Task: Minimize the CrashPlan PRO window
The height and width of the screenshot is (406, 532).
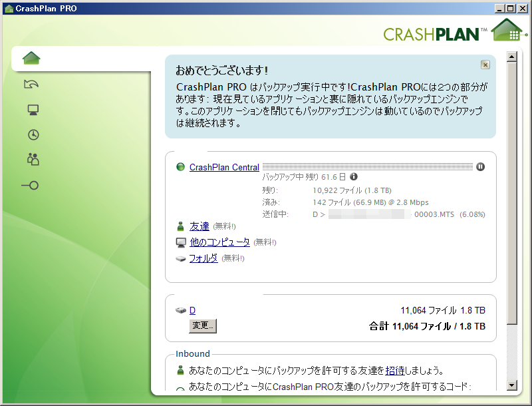Action: click(x=499, y=9)
